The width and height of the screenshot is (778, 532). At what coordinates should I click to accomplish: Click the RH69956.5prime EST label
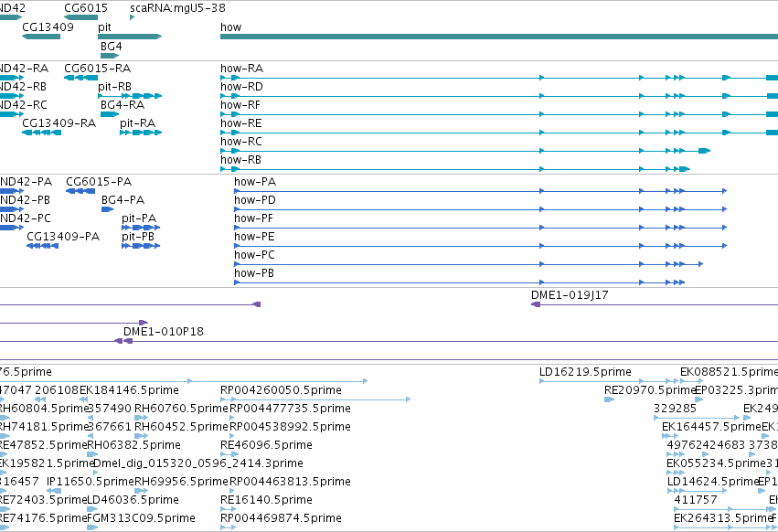(182, 482)
